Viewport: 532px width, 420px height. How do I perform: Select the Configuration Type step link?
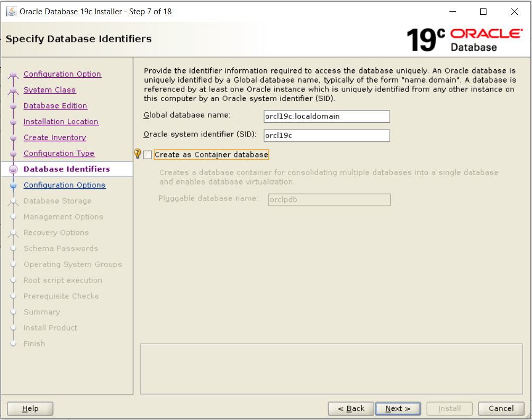tap(59, 153)
